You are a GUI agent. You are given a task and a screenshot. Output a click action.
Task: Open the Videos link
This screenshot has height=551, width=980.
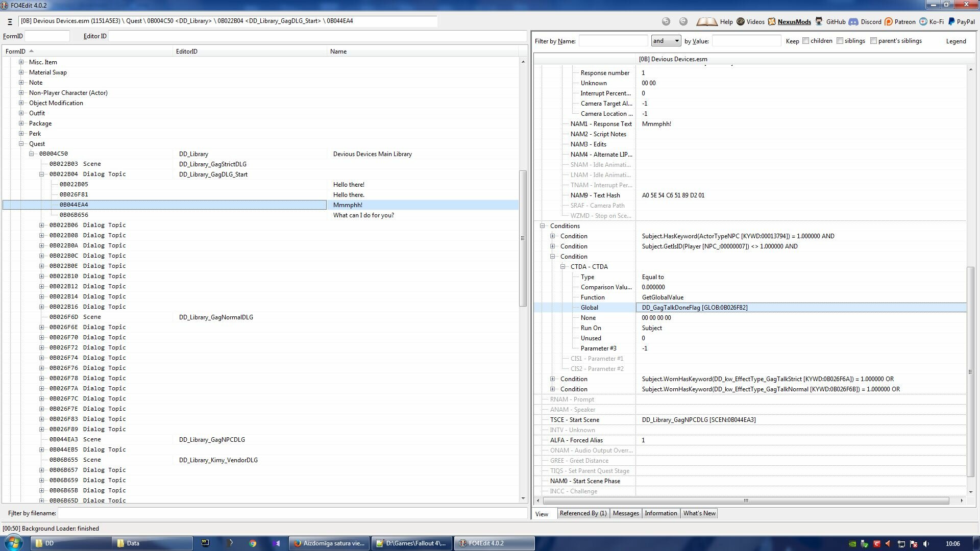pyautogui.click(x=755, y=22)
